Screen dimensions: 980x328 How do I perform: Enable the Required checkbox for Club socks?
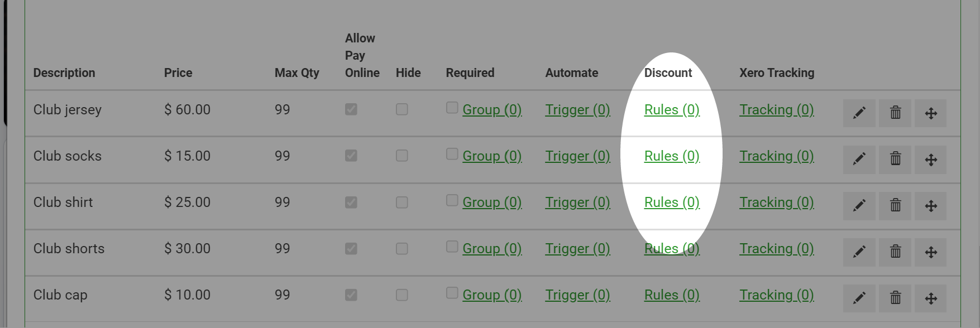coord(452,154)
